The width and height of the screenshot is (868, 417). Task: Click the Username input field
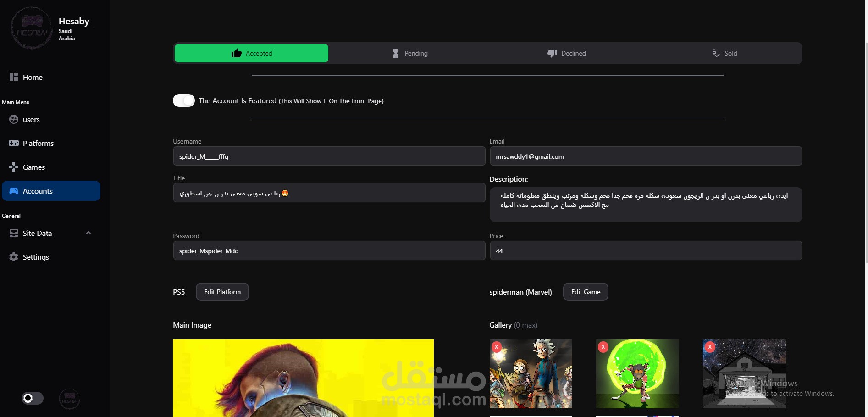[x=329, y=156]
